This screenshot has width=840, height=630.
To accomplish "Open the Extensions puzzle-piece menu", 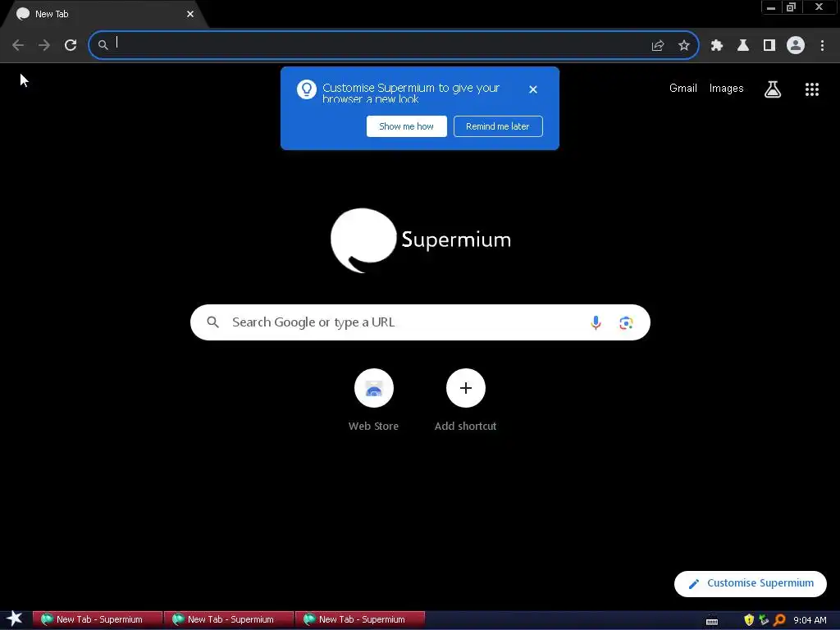I will (717, 46).
